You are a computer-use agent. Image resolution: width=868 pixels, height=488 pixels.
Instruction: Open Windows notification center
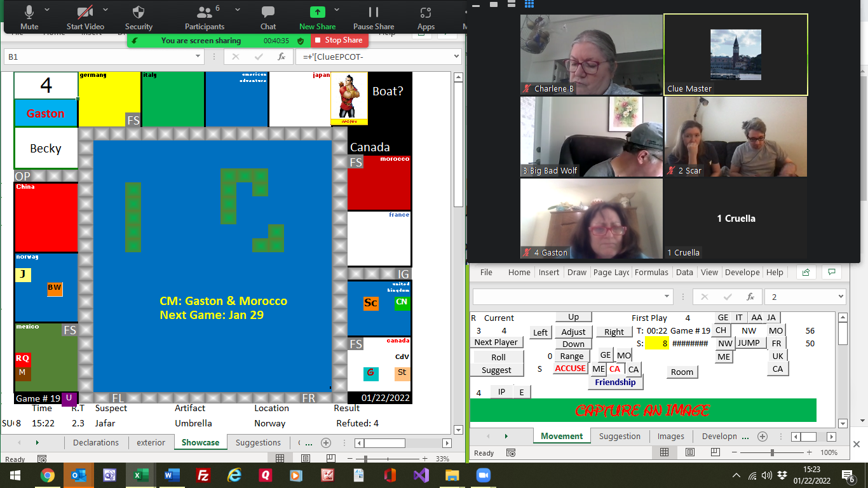(x=848, y=475)
